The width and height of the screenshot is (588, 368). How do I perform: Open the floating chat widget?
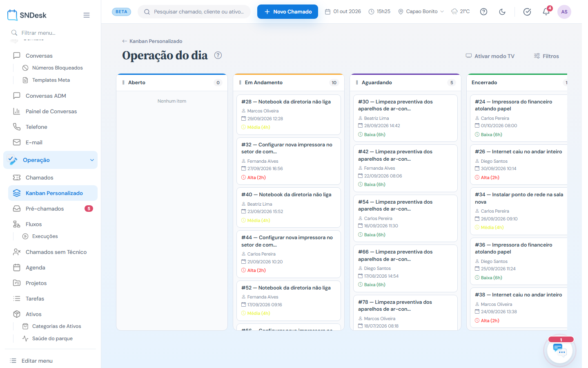pos(561,350)
